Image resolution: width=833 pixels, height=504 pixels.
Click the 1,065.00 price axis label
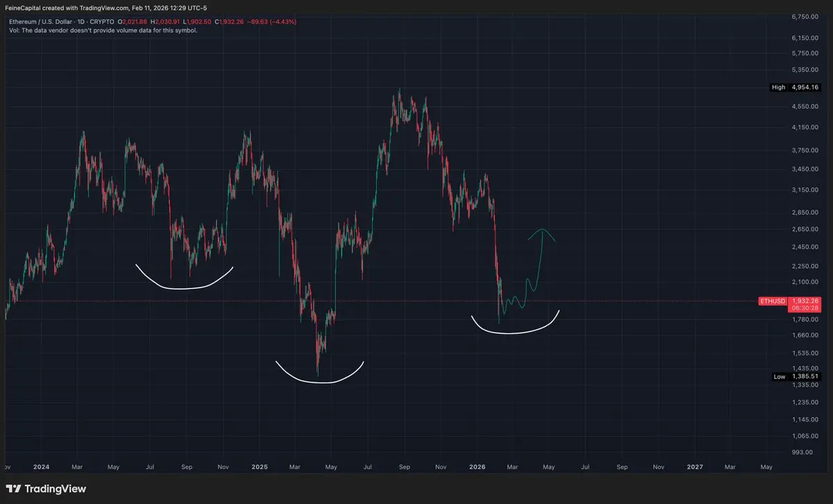click(805, 436)
